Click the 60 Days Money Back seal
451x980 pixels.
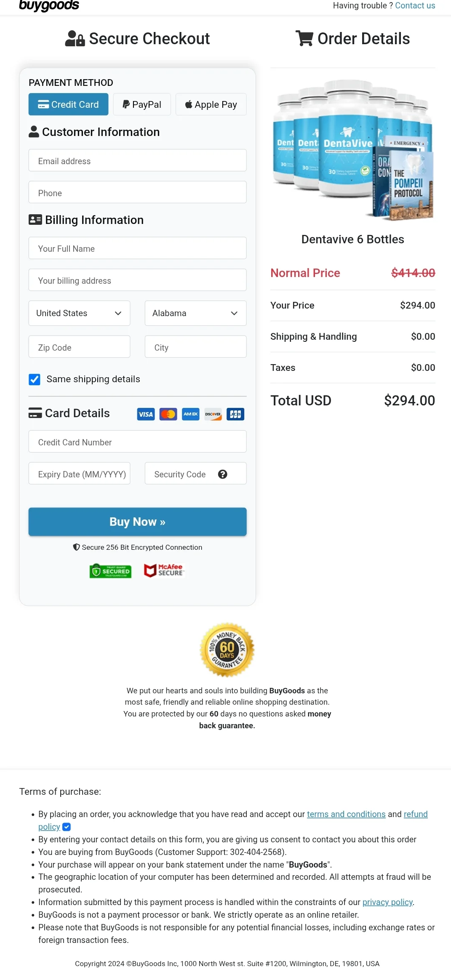point(227,650)
